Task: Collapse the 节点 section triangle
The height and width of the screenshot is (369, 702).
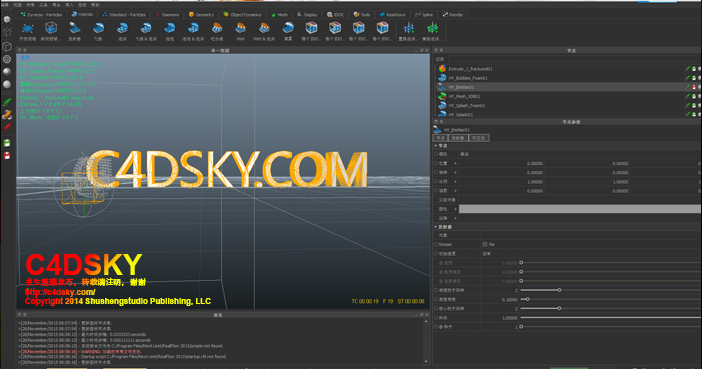Action: pyautogui.click(x=436, y=146)
